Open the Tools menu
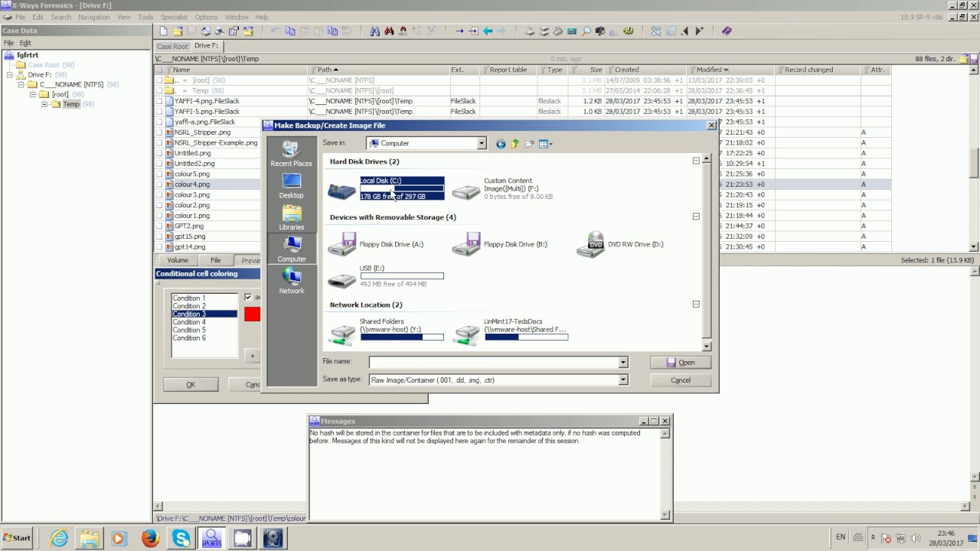 [145, 17]
